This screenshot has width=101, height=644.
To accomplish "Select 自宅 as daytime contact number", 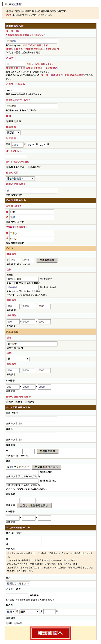I will click(7, 402).
